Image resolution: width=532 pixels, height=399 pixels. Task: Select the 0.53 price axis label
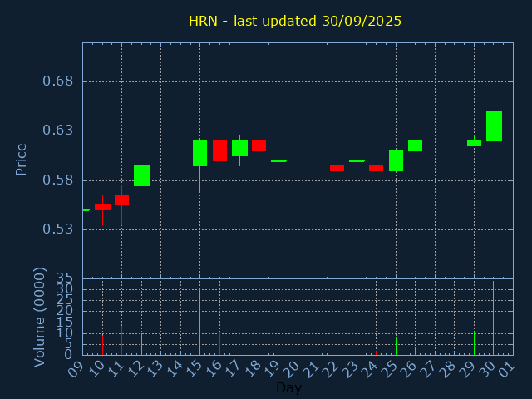coord(57,229)
